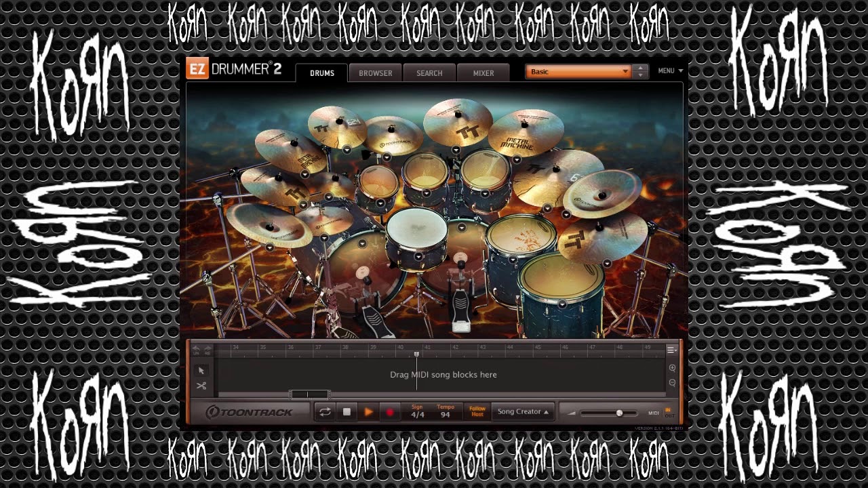Switch to the Drums tab
Viewport: 868px width, 488px height.
pos(322,73)
